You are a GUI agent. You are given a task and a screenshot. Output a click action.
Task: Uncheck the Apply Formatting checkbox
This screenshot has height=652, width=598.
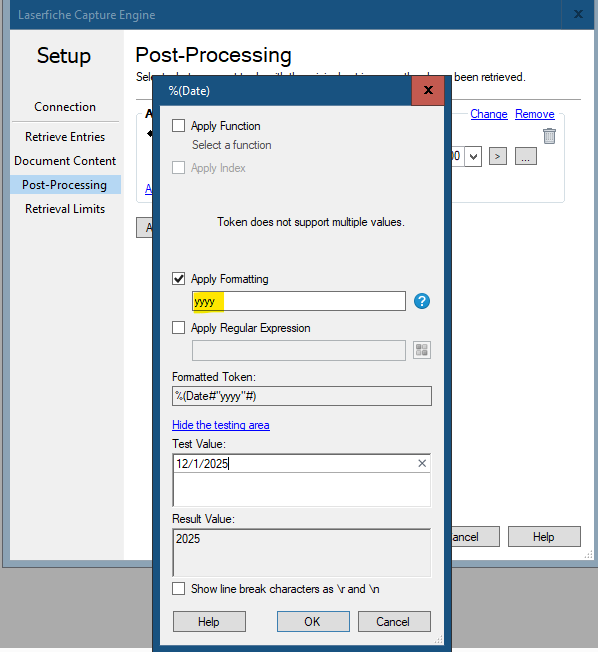tap(178, 279)
